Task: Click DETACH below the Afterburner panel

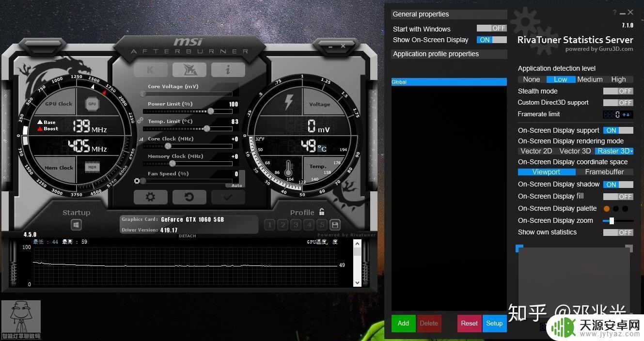Action: [x=188, y=236]
